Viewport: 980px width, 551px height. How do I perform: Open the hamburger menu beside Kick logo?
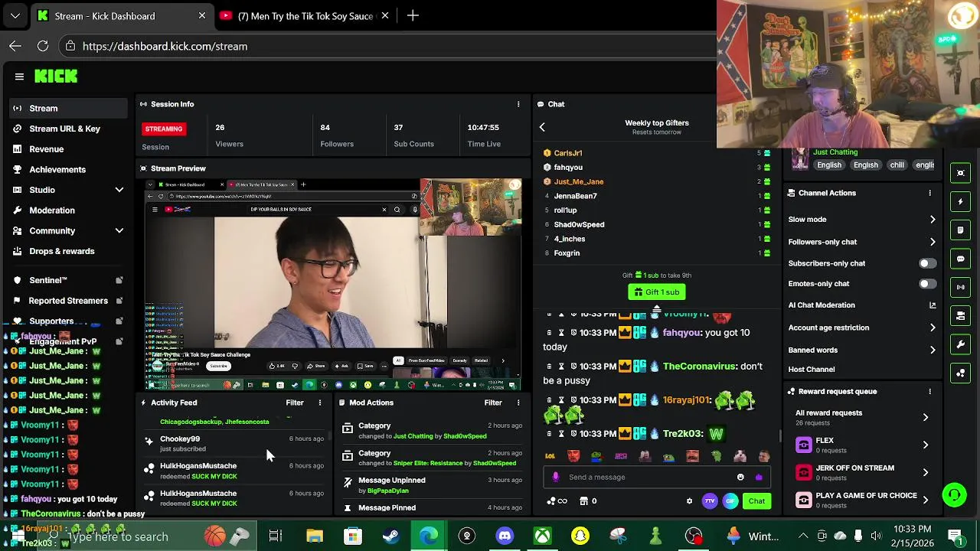click(x=19, y=77)
